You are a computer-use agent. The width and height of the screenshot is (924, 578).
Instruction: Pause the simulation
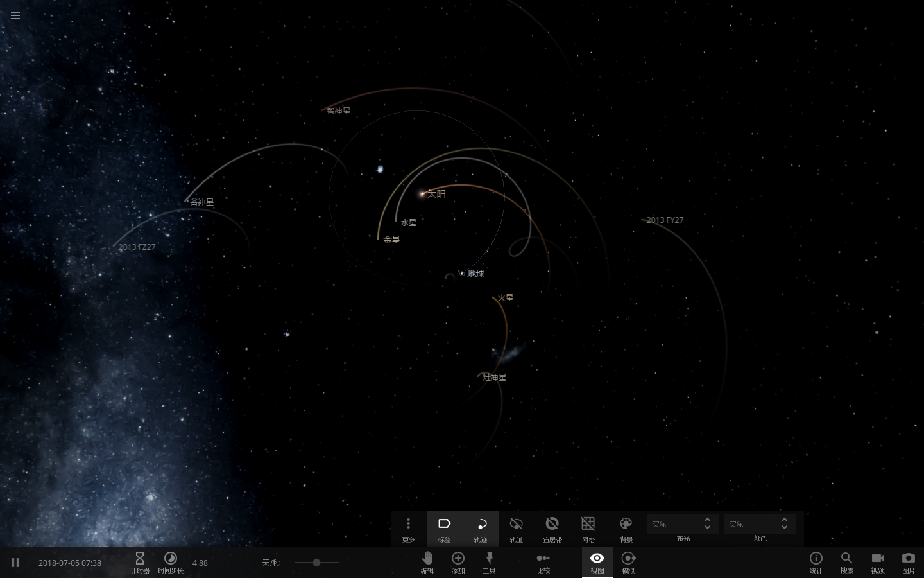tap(15, 563)
